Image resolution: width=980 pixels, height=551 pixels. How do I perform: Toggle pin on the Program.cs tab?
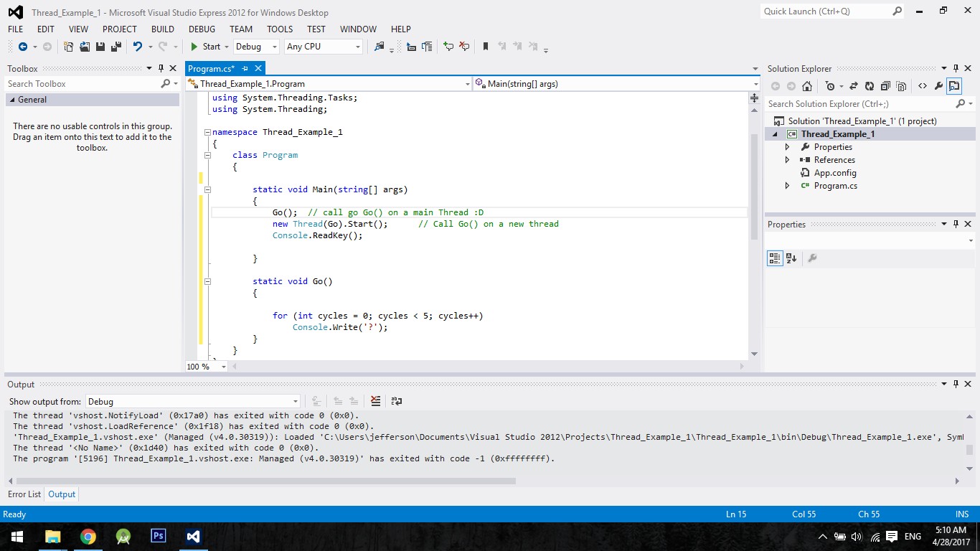click(x=245, y=69)
